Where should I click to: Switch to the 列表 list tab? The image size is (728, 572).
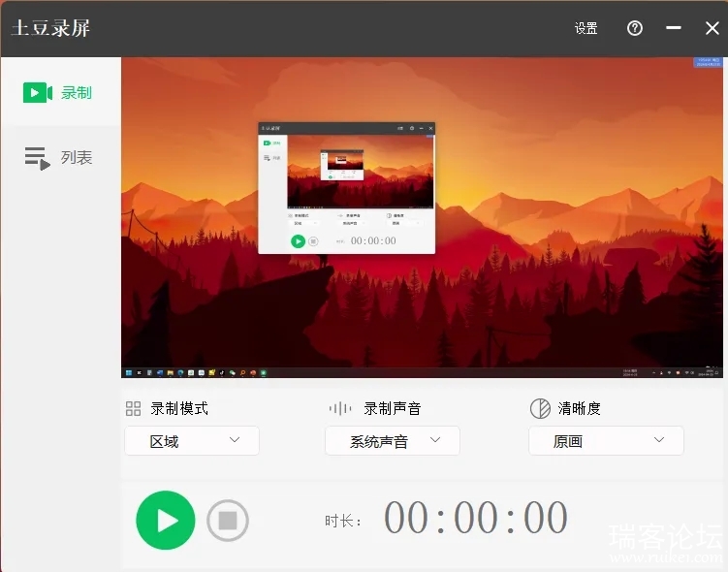(60, 157)
